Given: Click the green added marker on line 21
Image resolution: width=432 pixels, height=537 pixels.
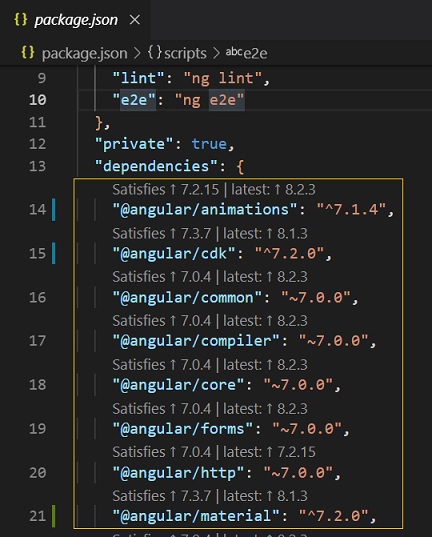Looking at the screenshot, I should point(53,516).
